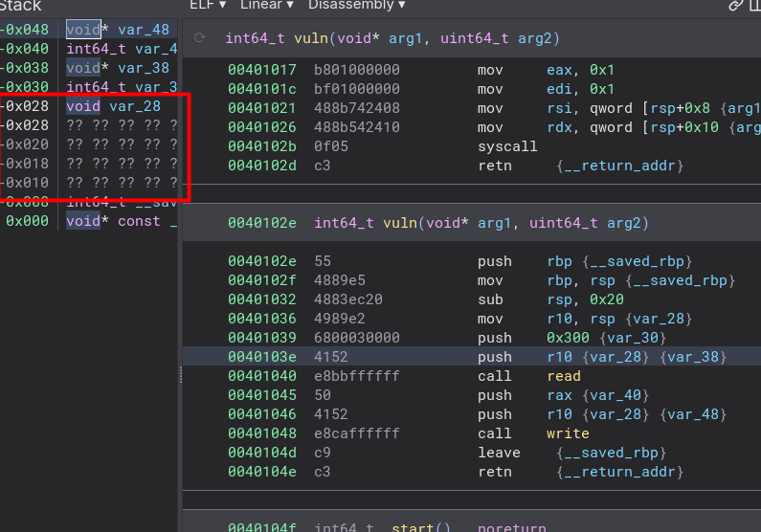This screenshot has width=761, height=532.
Task: Follow the 'read' call target
Action: point(563,376)
